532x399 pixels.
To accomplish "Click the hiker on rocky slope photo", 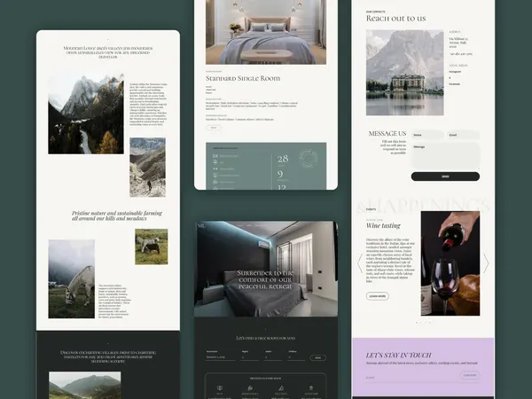I will point(147,168).
